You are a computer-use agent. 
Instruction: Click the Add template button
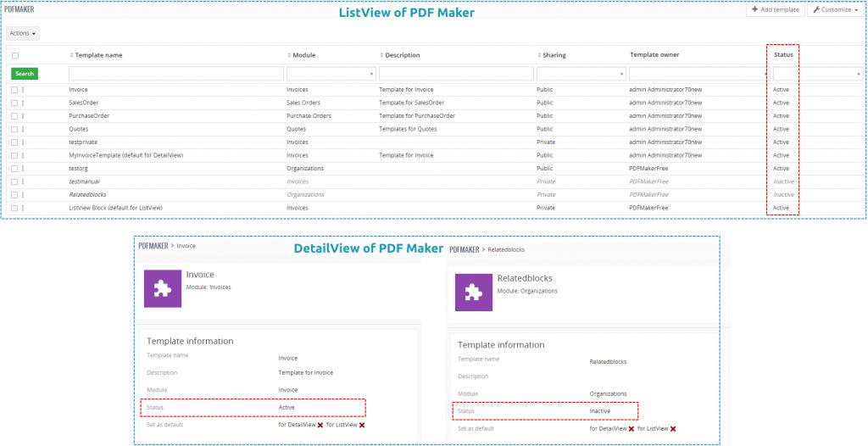(x=775, y=9)
